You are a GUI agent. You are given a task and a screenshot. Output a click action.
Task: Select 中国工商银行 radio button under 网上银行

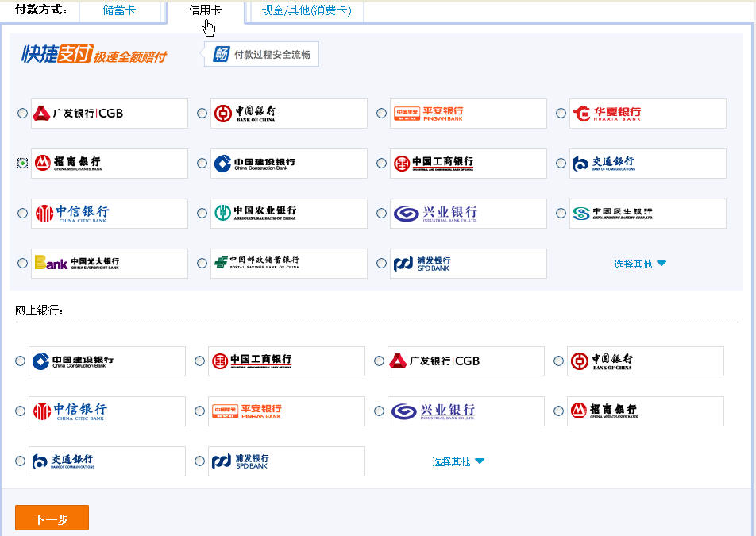click(x=199, y=361)
